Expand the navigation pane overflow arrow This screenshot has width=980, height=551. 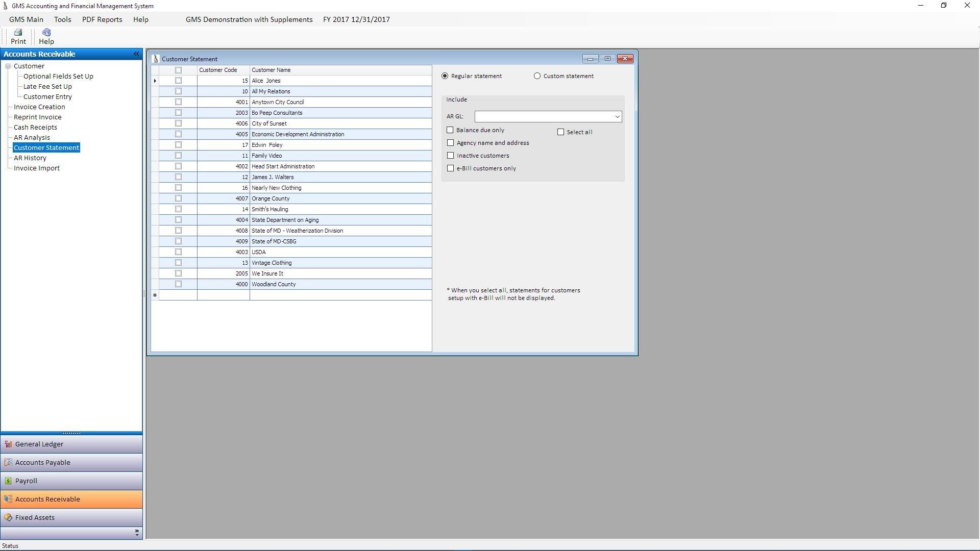click(x=136, y=533)
